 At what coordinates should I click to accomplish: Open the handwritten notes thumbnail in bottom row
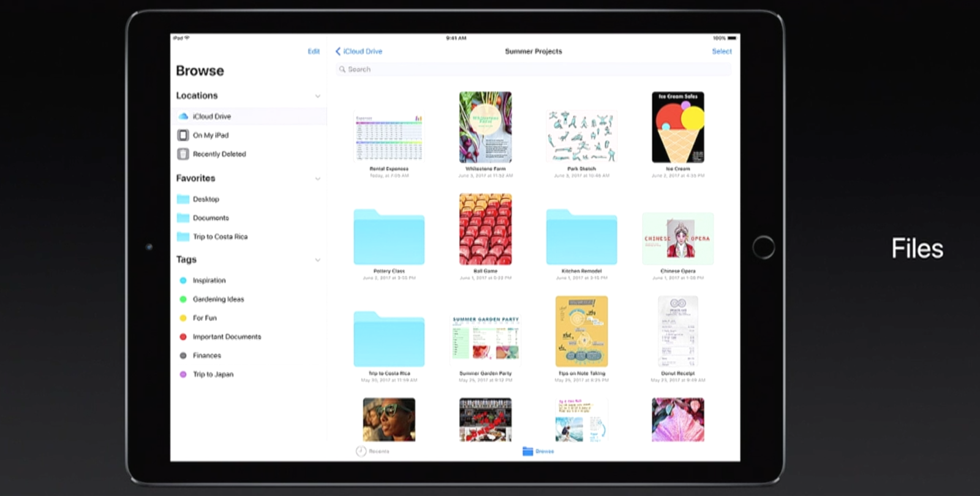click(x=581, y=419)
